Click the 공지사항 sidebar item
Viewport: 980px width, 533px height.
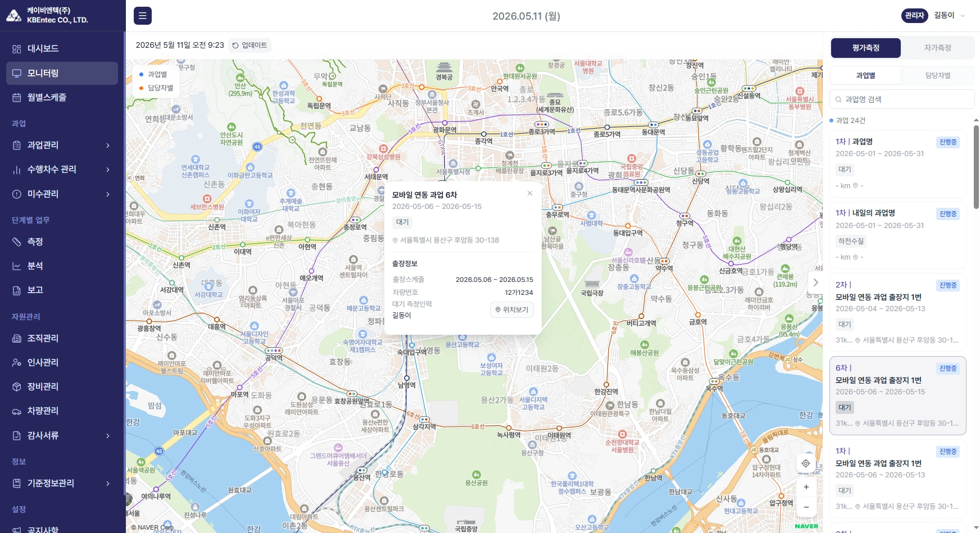(x=43, y=529)
